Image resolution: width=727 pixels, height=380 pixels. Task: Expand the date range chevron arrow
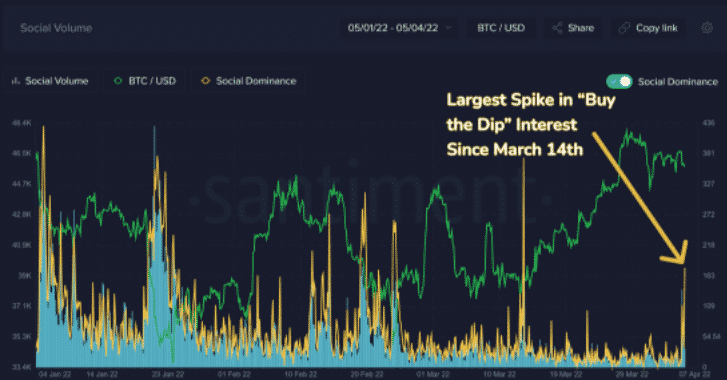point(448,28)
